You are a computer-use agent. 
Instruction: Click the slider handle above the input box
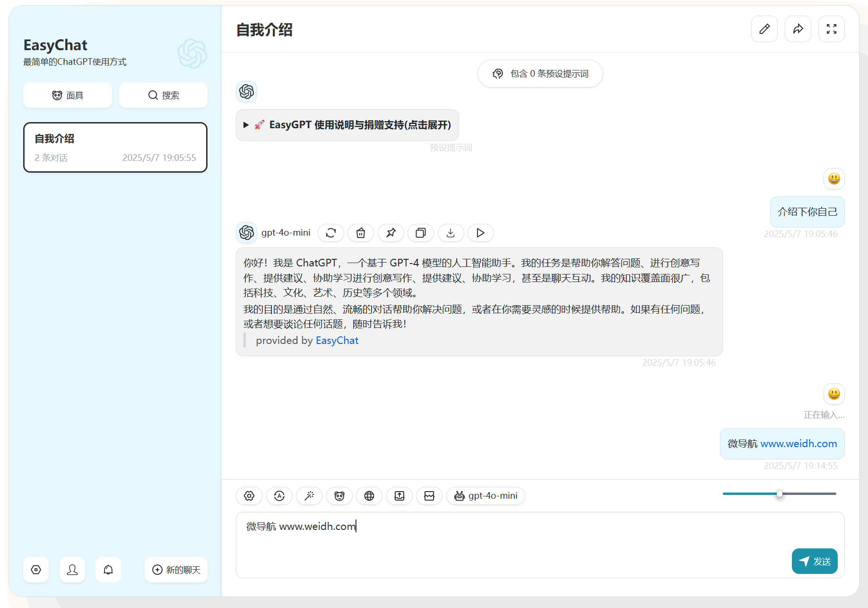779,494
